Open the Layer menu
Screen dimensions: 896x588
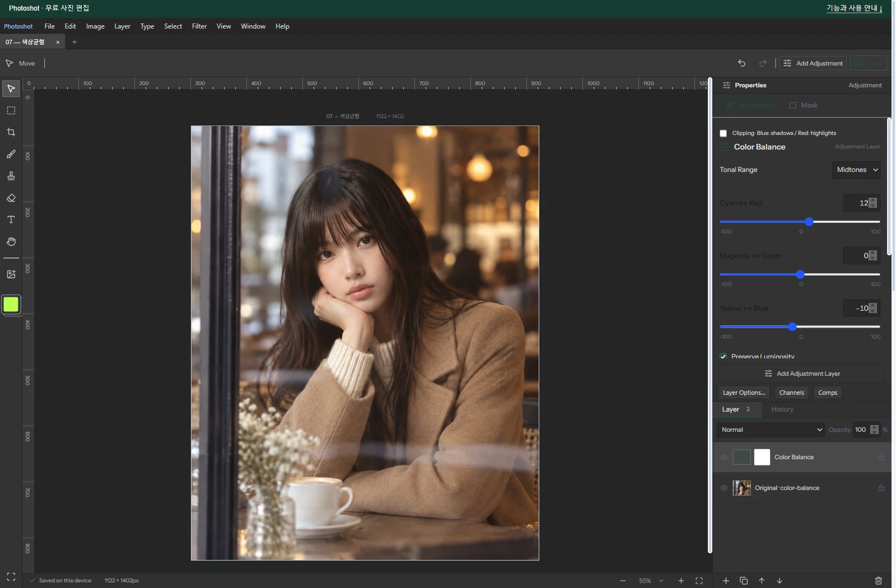(122, 26)
